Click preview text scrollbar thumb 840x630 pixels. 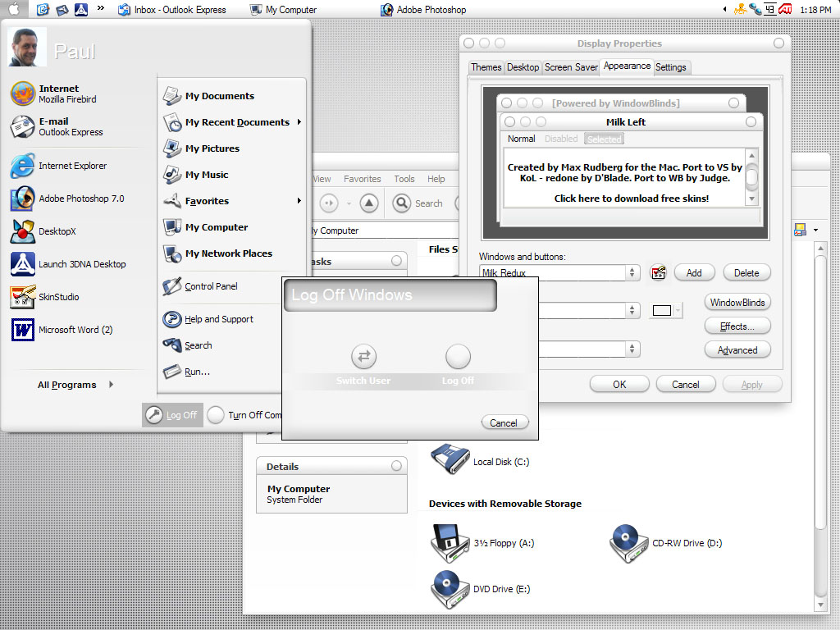click(x=752, y=176)
